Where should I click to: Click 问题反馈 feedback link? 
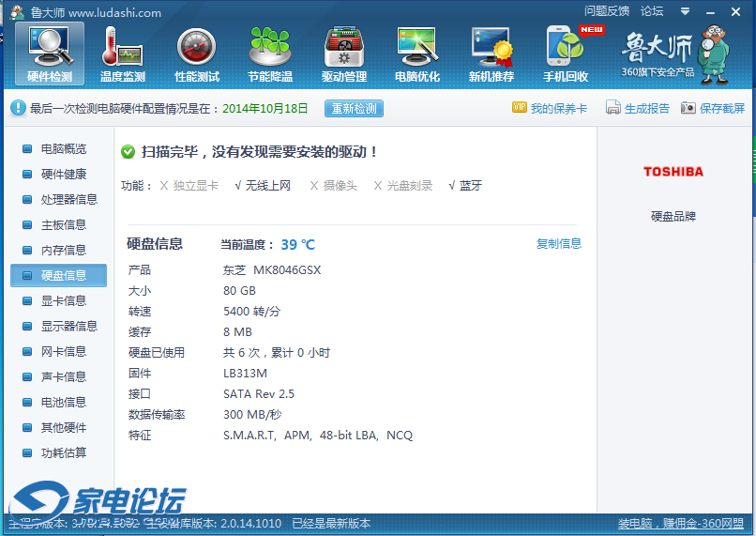tap(607, 11)
